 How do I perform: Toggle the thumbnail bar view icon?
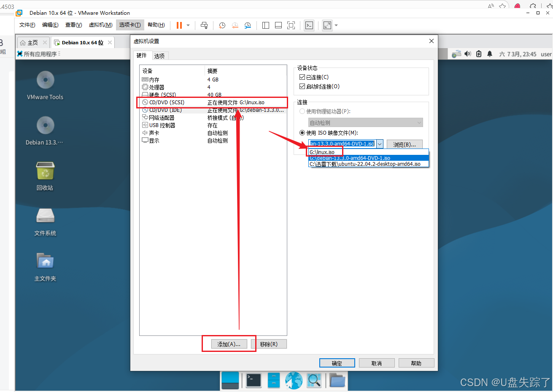pyautogui.click(x=278, y=25)
